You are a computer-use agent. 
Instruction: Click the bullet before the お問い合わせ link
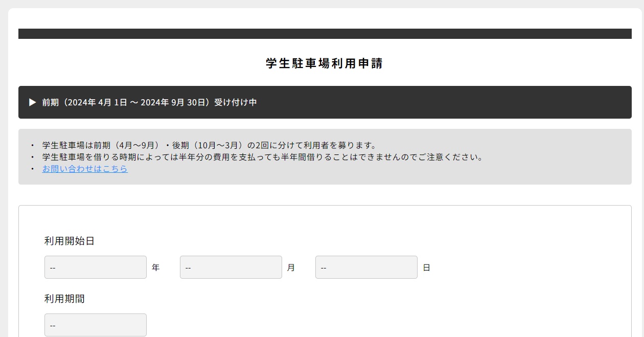[x=33, y=169]
